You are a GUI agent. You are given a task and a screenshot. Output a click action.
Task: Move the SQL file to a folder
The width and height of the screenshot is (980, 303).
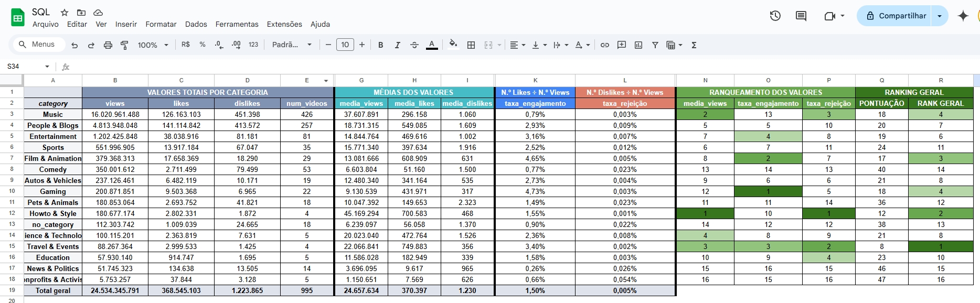[x=81, y=13]
